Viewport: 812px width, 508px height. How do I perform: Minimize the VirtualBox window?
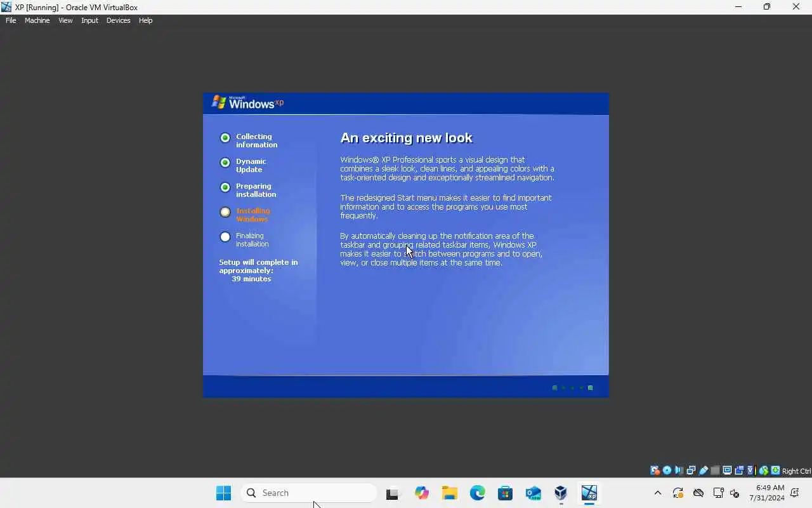(738, 7)
